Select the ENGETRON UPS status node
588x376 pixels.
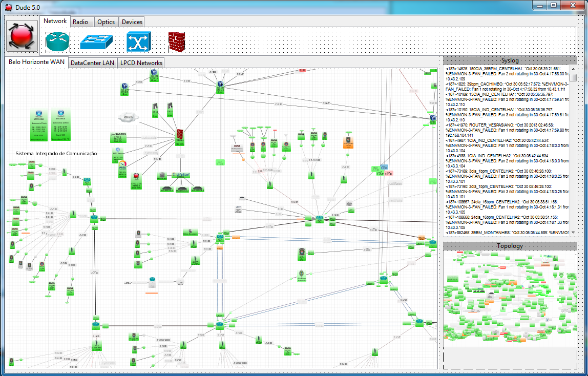tap(60, 125)
